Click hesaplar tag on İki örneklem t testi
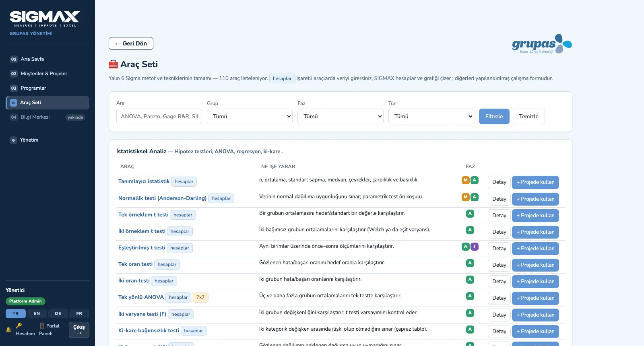The width and height of the screenshot is (644, 346). pos(180,231)
